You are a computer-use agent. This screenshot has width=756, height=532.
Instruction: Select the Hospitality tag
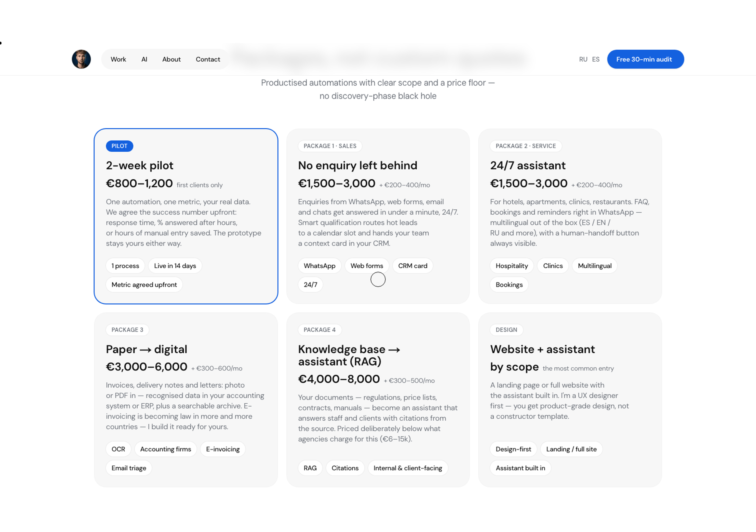pyautogui.click(x=512, y=266)
